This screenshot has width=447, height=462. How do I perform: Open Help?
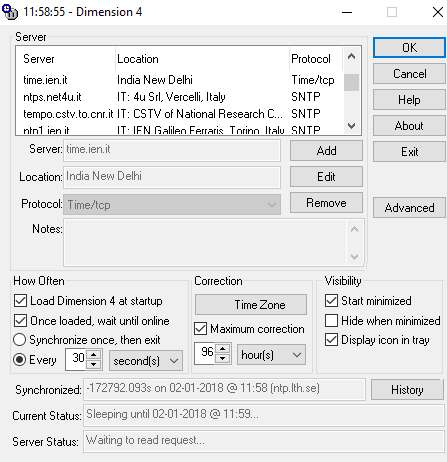coord(409,100)
